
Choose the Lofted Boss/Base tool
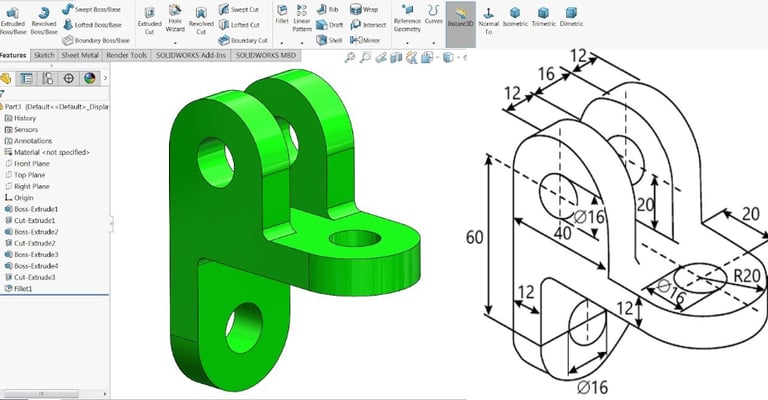pyautogui.click(x=92, y=24)
